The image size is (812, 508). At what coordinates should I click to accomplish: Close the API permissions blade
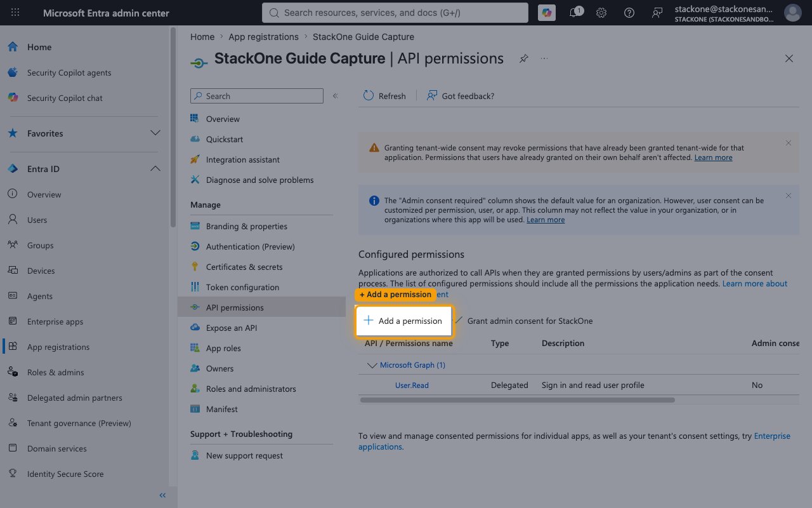point(789,58)
